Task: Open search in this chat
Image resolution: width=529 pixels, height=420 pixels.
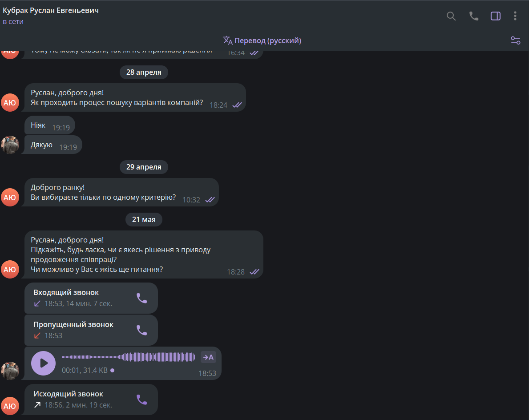Action: click(x=451, y=16)
